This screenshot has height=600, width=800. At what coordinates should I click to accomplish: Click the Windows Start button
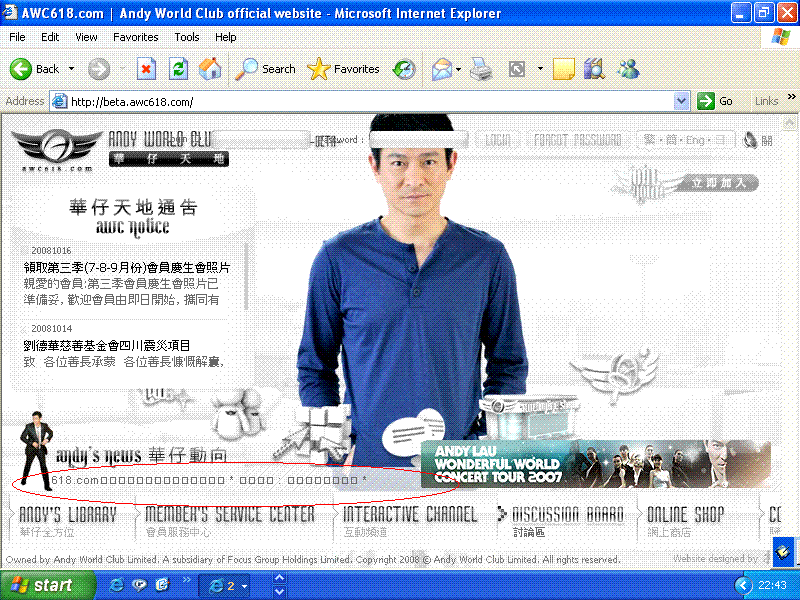(42, 585)
